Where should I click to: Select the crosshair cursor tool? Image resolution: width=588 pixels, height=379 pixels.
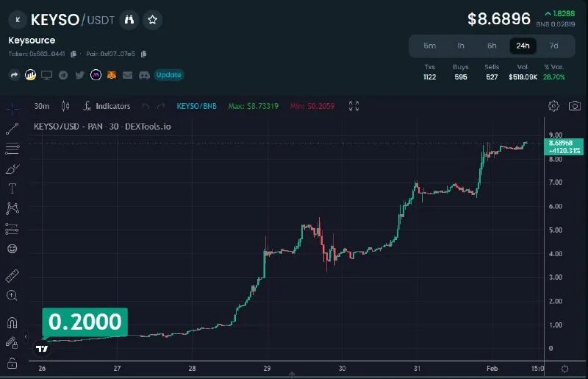pos(12,108)
